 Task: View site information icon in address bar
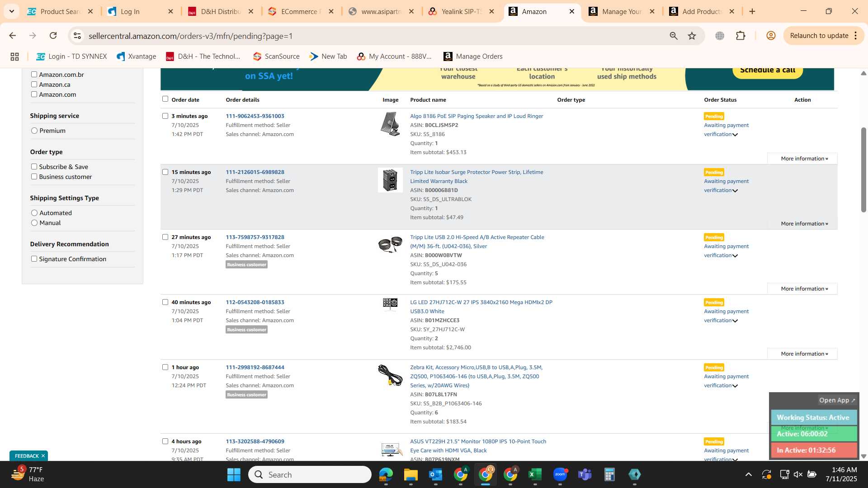coord(77,36)
